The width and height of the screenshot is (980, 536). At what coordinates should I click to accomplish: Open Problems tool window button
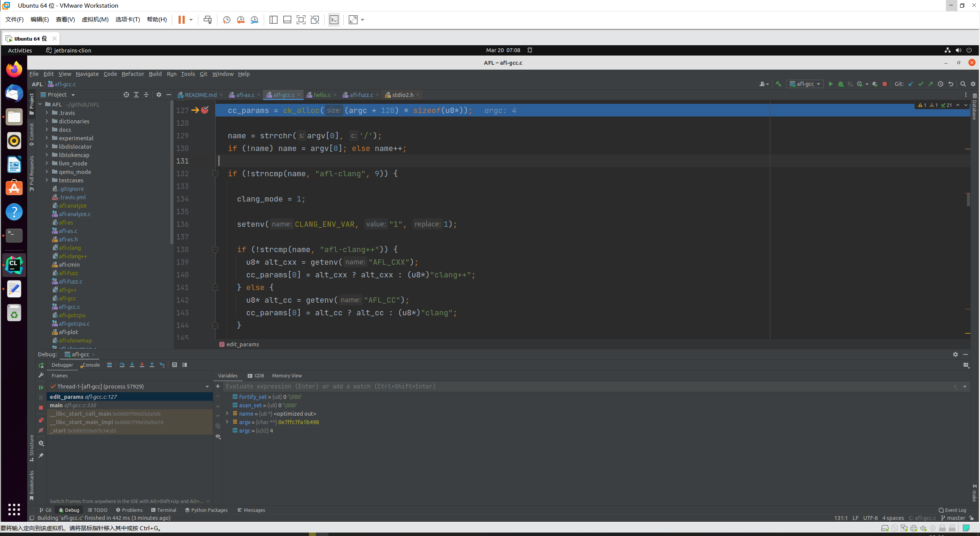pos(129,510)
